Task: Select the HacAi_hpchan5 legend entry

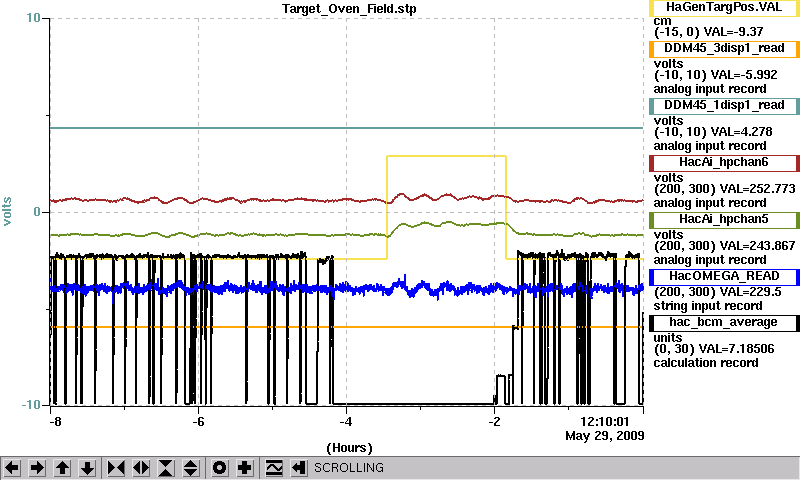Action: coord(724,220)
